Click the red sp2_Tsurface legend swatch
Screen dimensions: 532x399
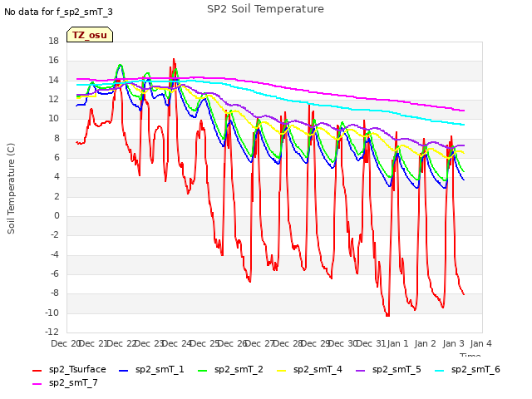tap(37, 371)
